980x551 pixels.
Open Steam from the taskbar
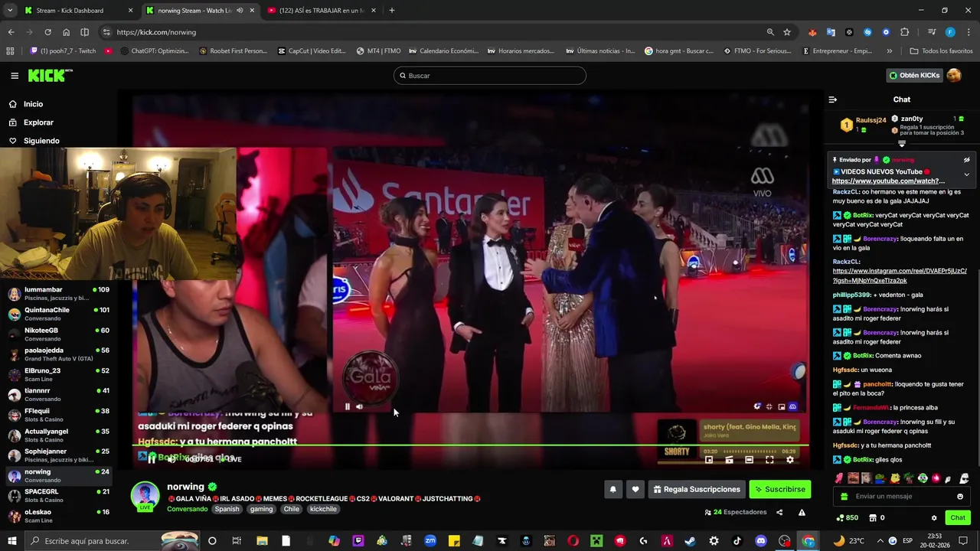[690, 541]
